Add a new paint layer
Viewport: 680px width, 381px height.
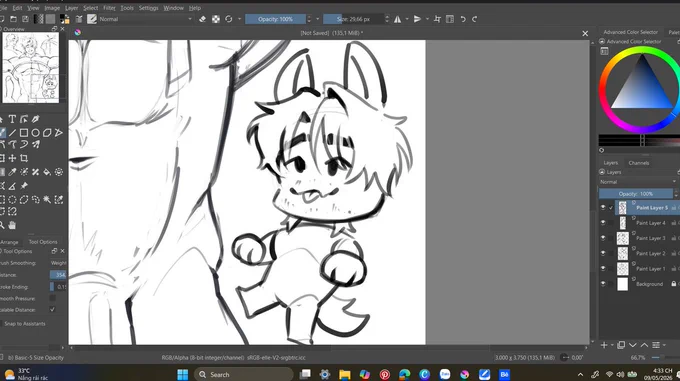[604, 345]
